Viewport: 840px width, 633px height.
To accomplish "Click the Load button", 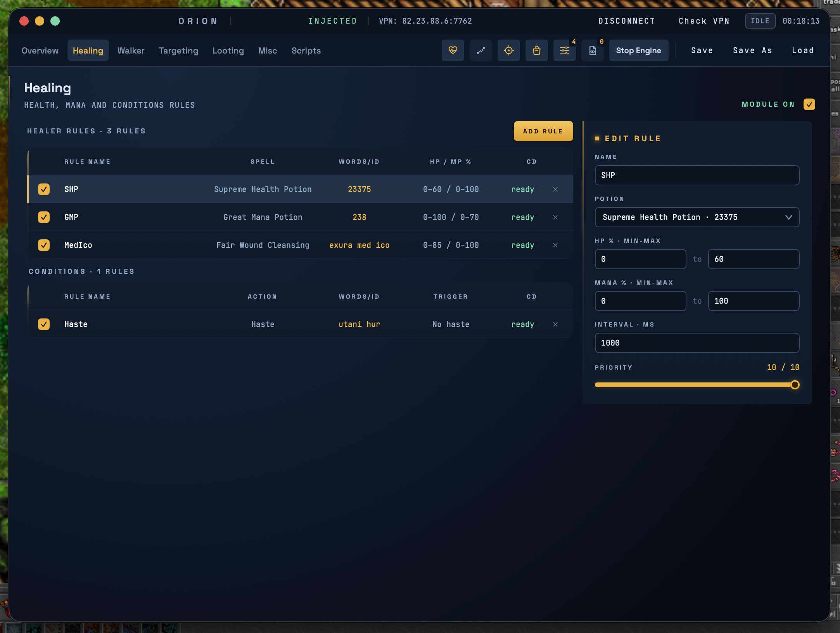I will tap(803, 50).
